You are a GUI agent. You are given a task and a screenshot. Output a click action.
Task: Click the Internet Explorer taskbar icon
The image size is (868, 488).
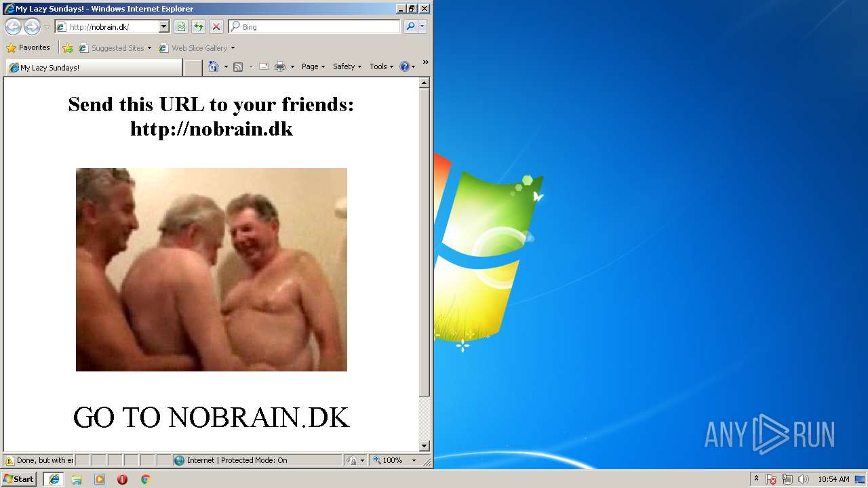(x=54, y=479)
